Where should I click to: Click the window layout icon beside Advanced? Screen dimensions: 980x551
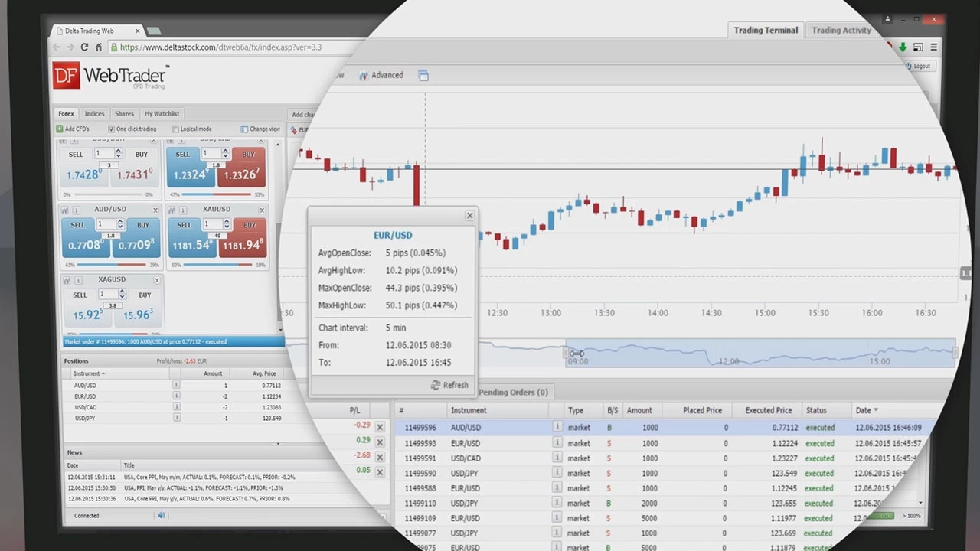(x=423, y=75)
